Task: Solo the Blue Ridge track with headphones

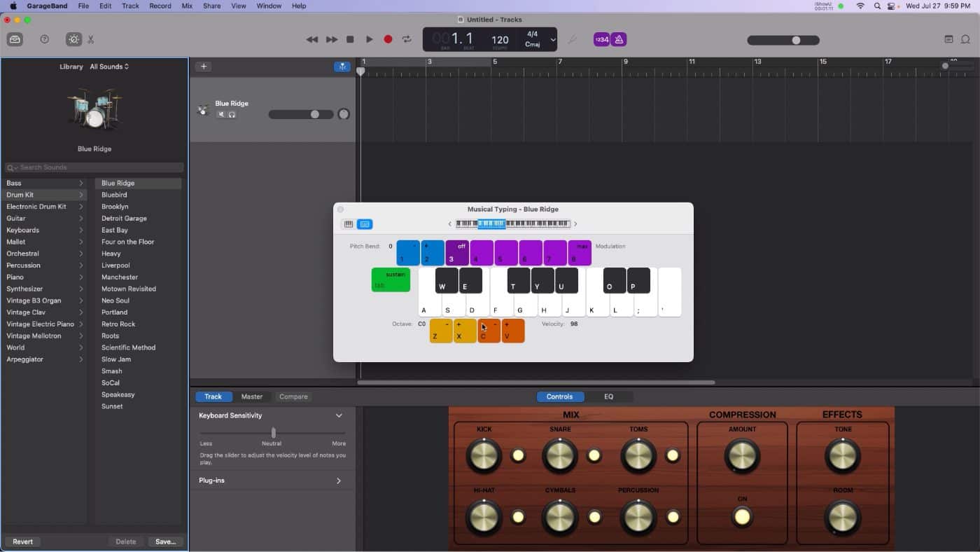Action: click(x=232, y=115)
